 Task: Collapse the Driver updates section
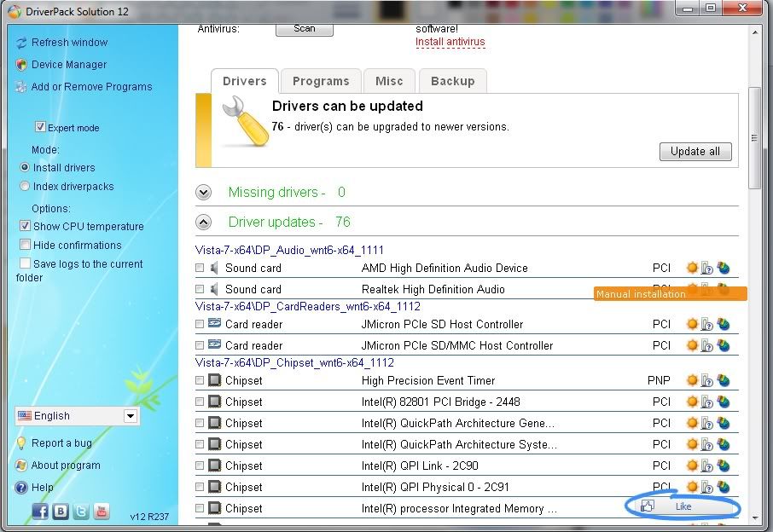tap(204, 223)
